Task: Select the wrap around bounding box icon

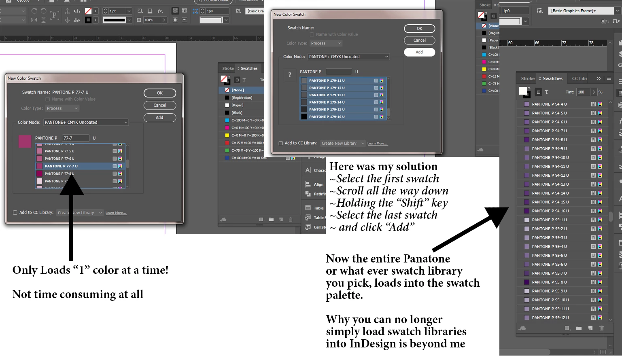Action: pyautogui.click(x=185, y=11)
